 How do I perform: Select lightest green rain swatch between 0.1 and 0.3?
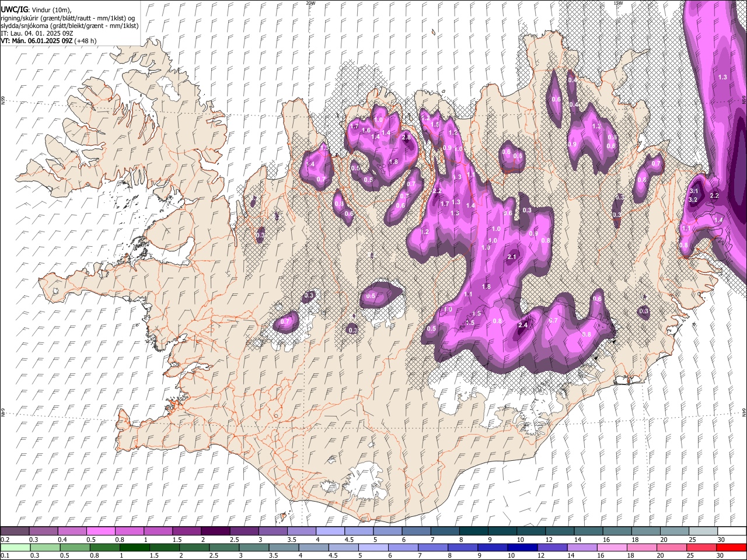pos(15,547)
